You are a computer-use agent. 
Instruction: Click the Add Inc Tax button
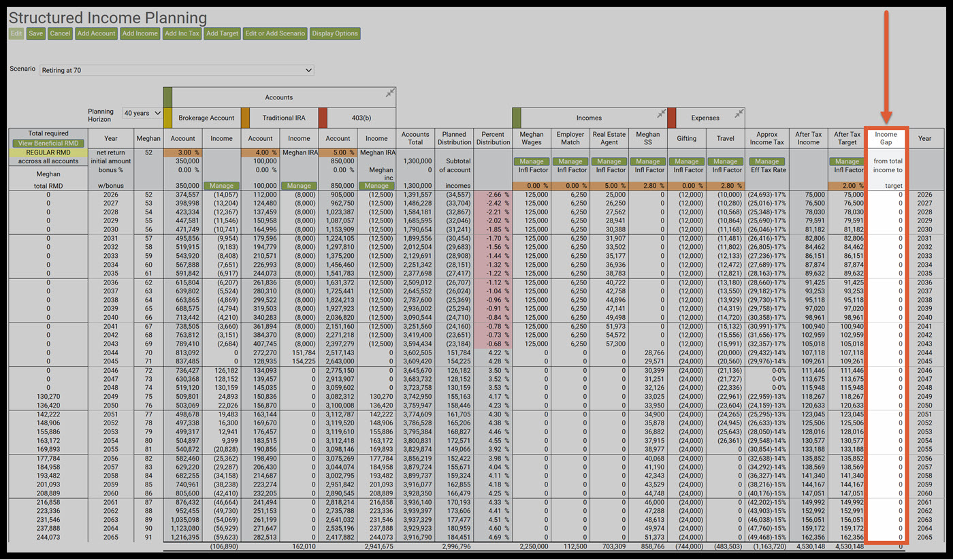[182, 33]
